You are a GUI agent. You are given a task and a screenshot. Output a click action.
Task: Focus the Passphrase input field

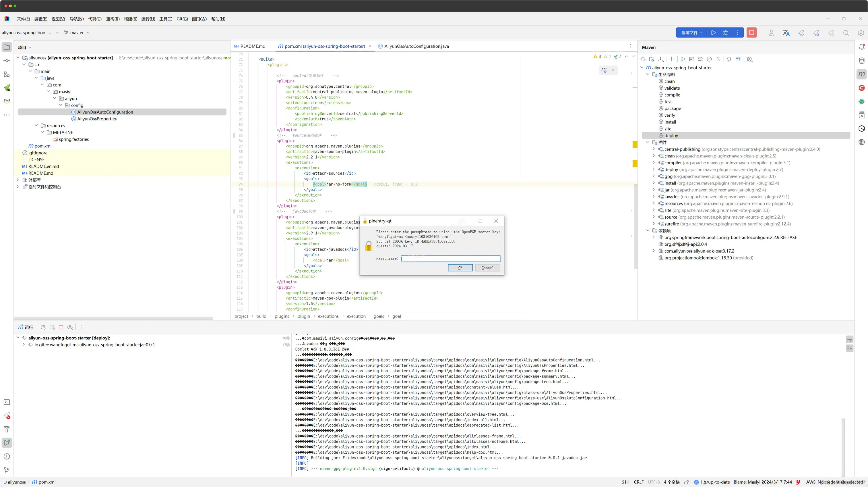[450, 258]
